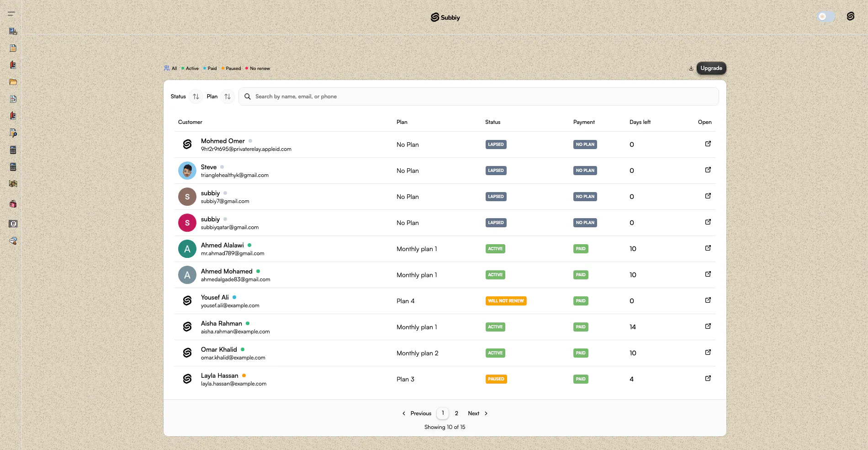Click the Days left column header
Image resolution: width=868 pixels, height=450 pixels.
[x=640, y=122]
